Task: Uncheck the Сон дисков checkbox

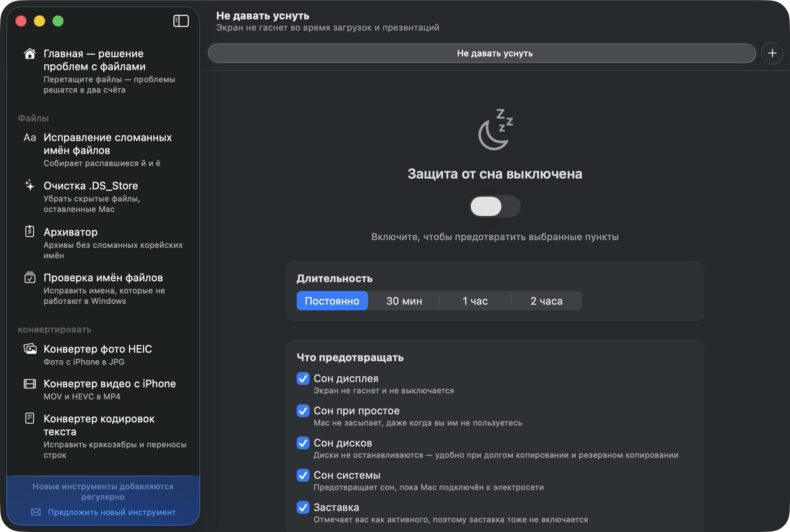Action: point(303,443)
